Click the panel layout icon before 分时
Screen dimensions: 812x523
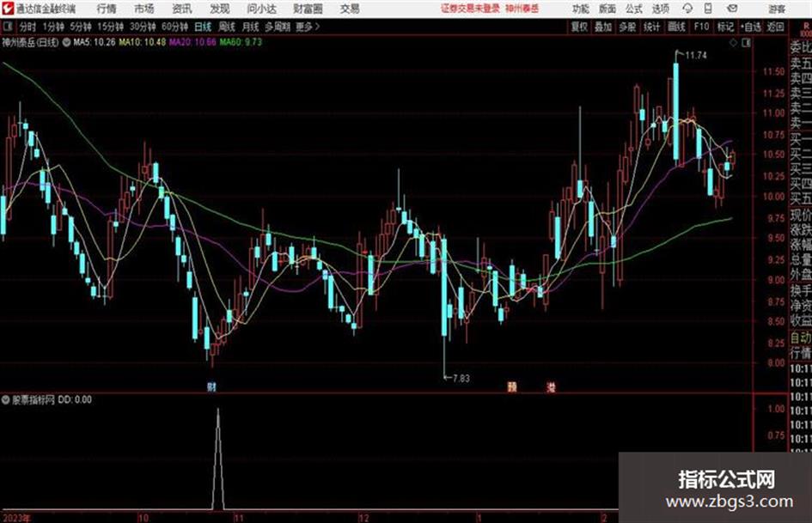[x=8, y=27]
